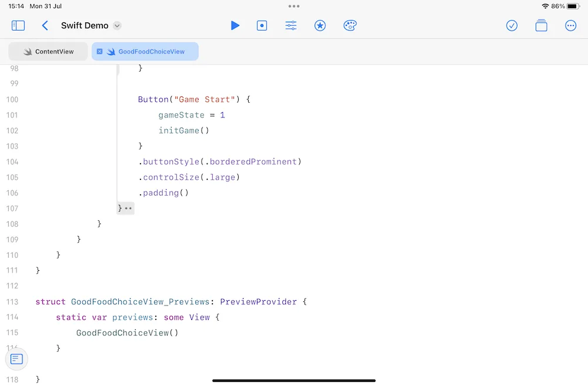The height and width of the screenshot is (386, 588).
Task: Click the .controlSize(.large) line
Action: point(189,177)
